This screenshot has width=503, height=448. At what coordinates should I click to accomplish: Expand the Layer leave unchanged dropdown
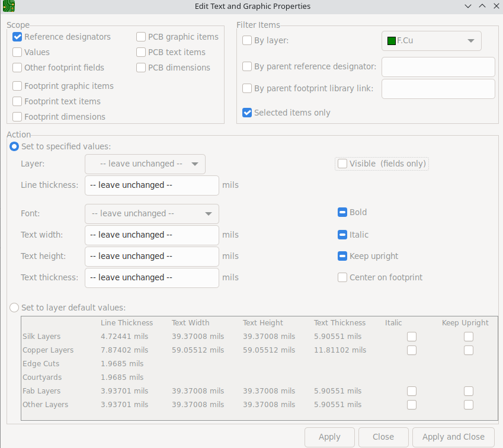tap(145, 164)
